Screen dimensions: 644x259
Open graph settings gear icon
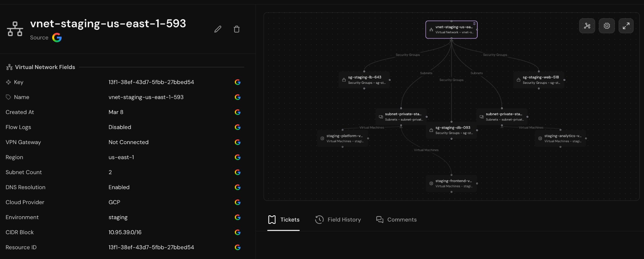[607, 26]
